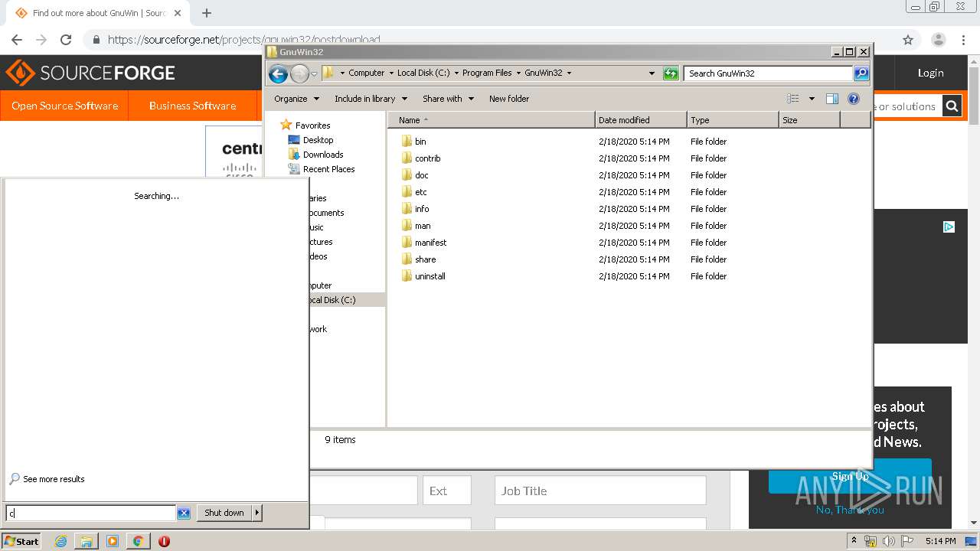
Task: Click the Search GnuWin32 input box
Action: tap(768, 73)
